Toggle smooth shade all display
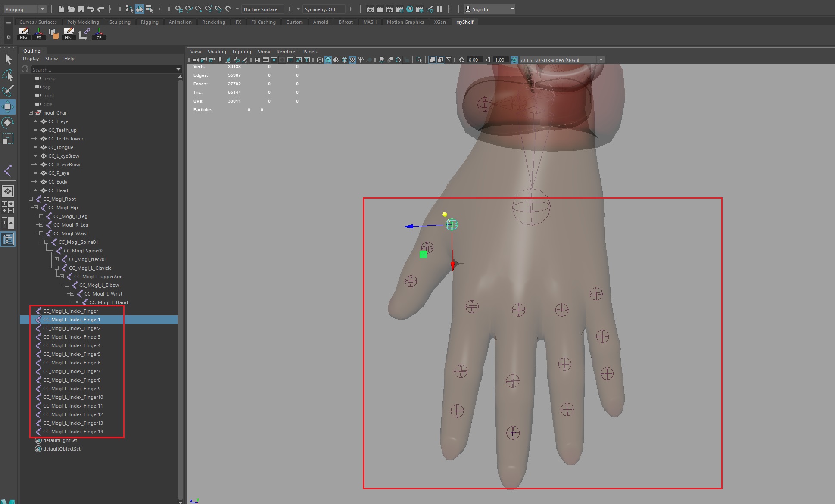The width and height of the screenshot is (835, 504). coord(328,60)
